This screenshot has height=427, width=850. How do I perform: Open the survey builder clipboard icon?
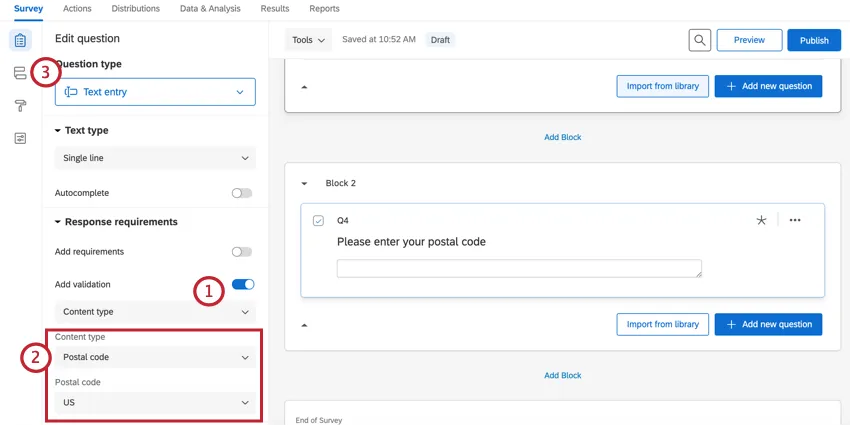point(20,40)
